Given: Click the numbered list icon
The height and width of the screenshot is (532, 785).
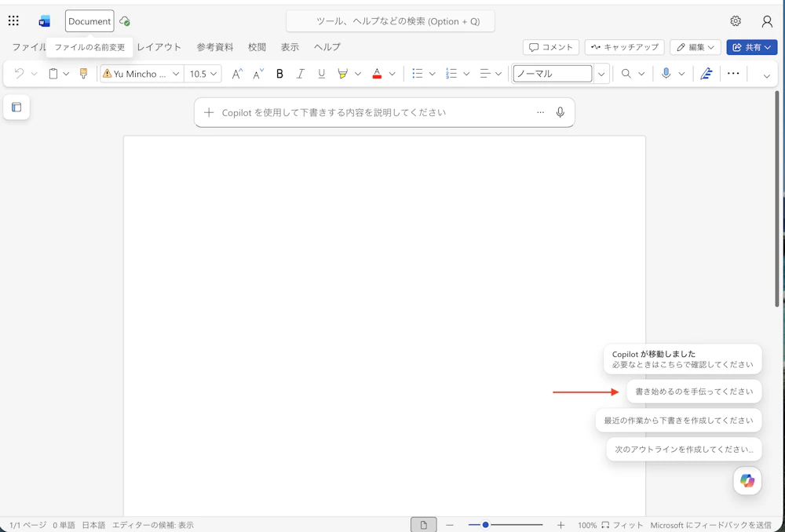Looking at the screenshot, I should 451,74.
